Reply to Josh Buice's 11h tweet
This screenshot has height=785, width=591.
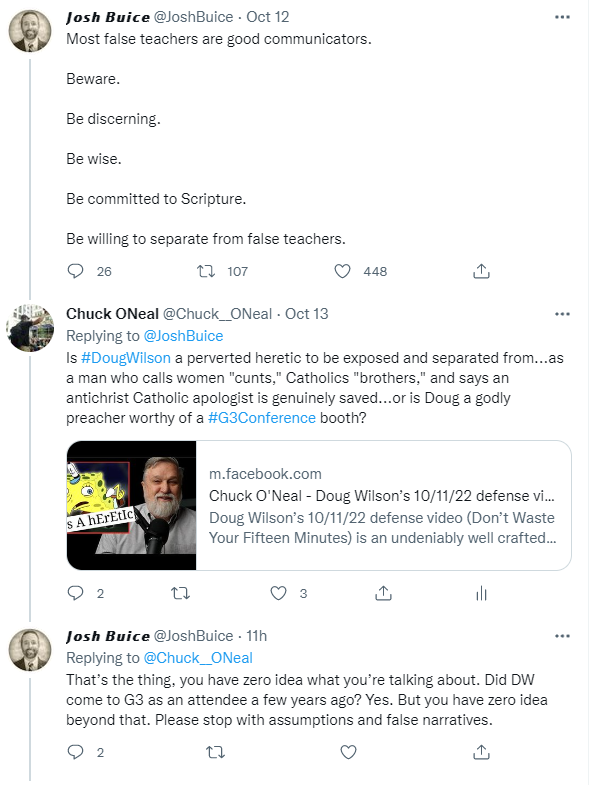point(75,752)
